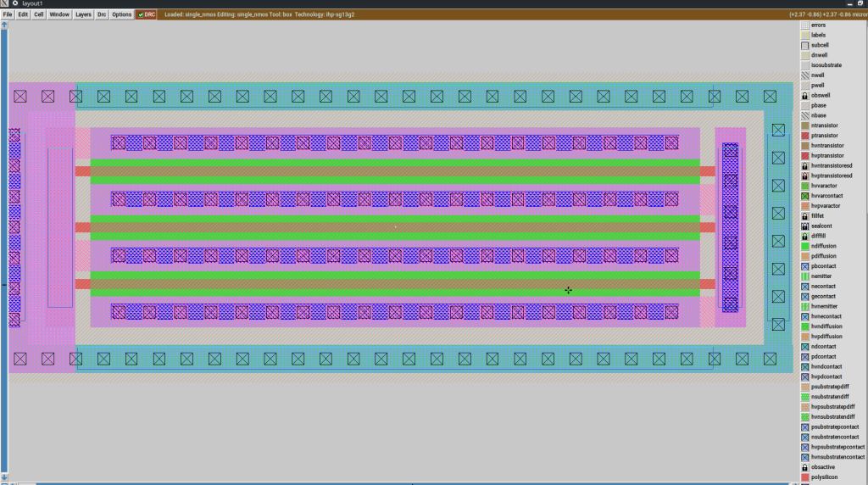
Task: Click the DRC status button
Action: (x=147, y=14)
